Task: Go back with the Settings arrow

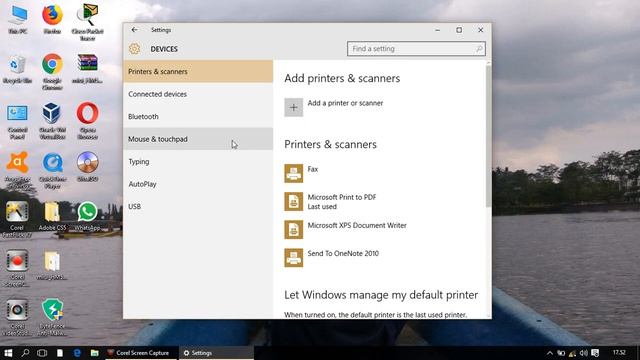Action: pos(135,30)
